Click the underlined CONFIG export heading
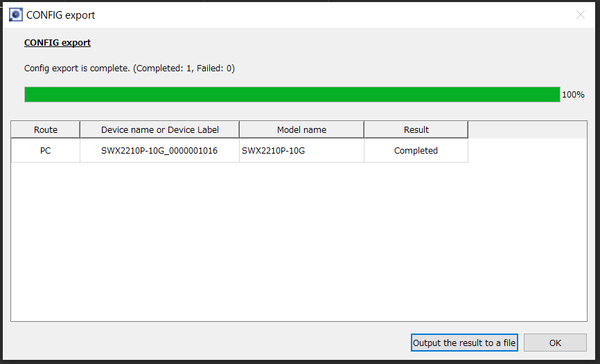Image resolution: width=600 pixels, height=364 pixels. click(58, 43)
